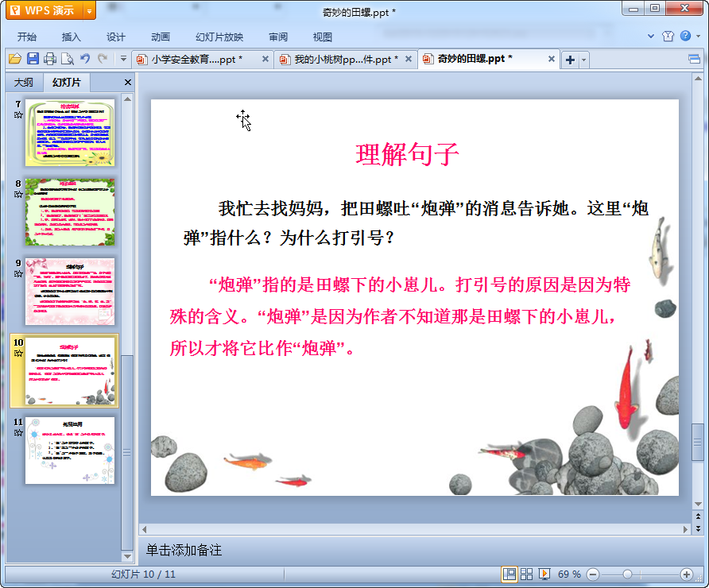Click animation star icon under slide 11
The width and height of the screenshot is (709, 588).
point(18,433)
